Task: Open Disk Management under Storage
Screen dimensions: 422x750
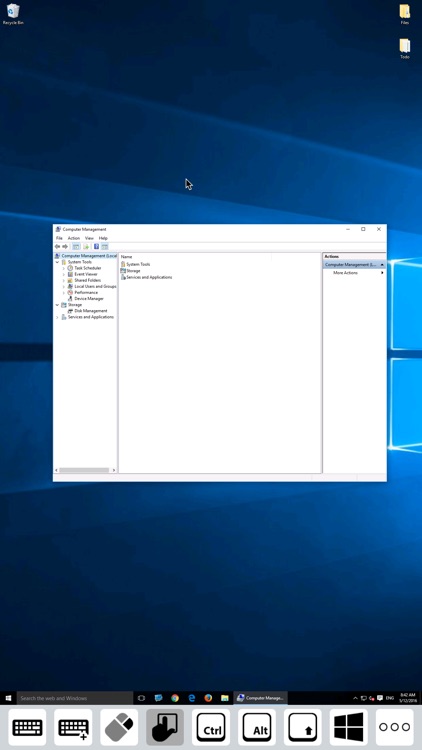Action: click(90, 311)
